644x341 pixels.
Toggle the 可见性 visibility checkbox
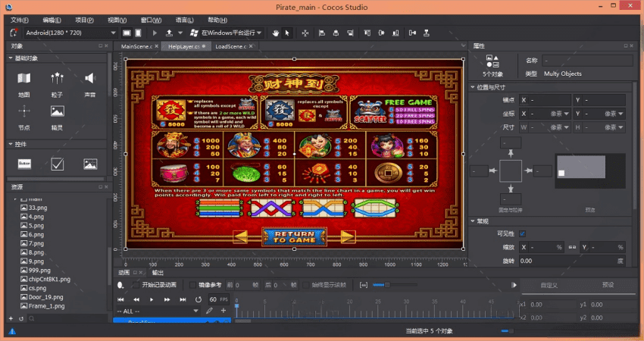point(522,233)
